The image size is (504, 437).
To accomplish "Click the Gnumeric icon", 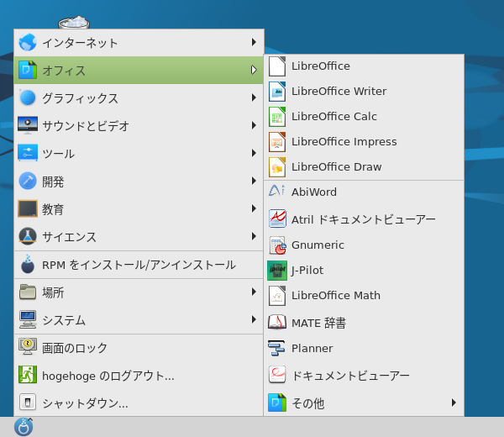I will [x=277, y=245].
